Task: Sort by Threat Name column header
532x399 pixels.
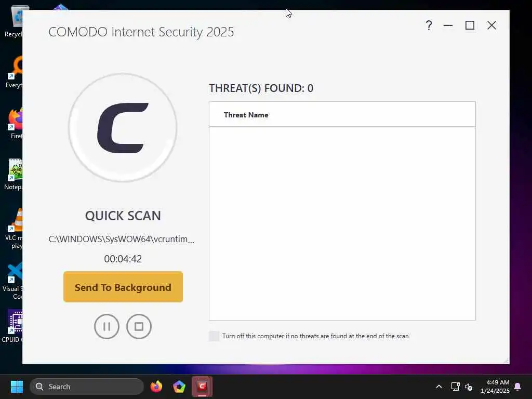Action: click(x=246, y=115)
